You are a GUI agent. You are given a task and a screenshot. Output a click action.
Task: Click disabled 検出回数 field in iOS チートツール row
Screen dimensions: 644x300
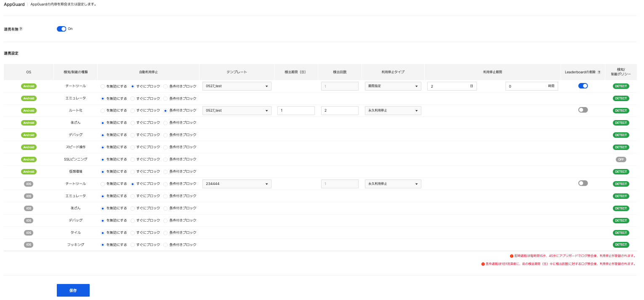coord(340,184)
